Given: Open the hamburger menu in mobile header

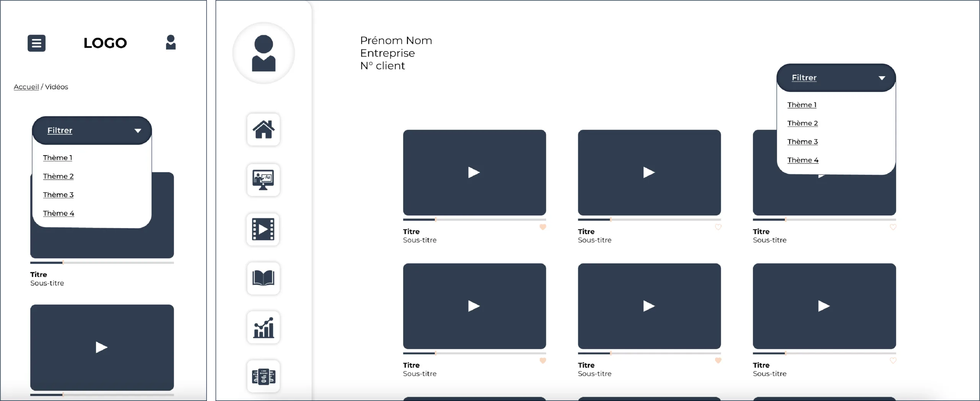Looking at the screenshot, I should (x=36, y=43).
